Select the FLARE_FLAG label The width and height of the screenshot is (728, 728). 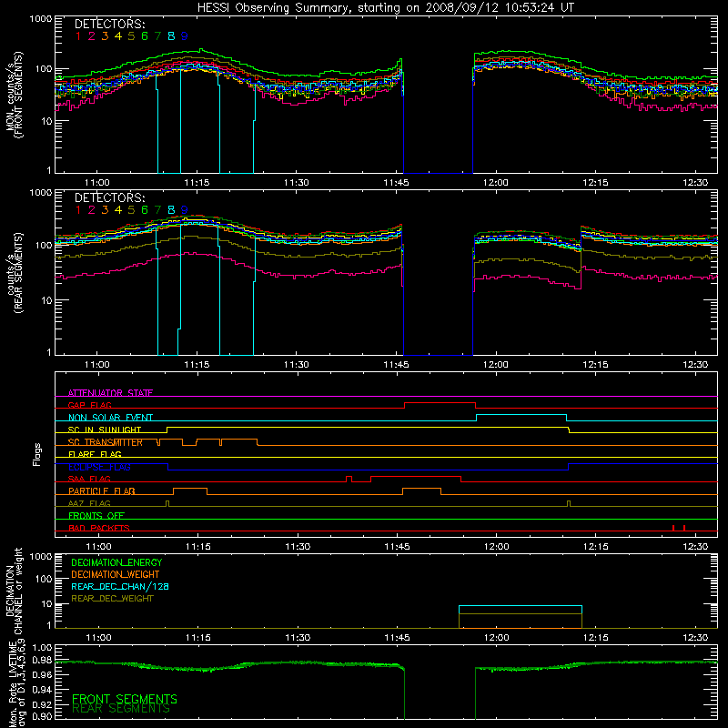(x=95, y=454)
